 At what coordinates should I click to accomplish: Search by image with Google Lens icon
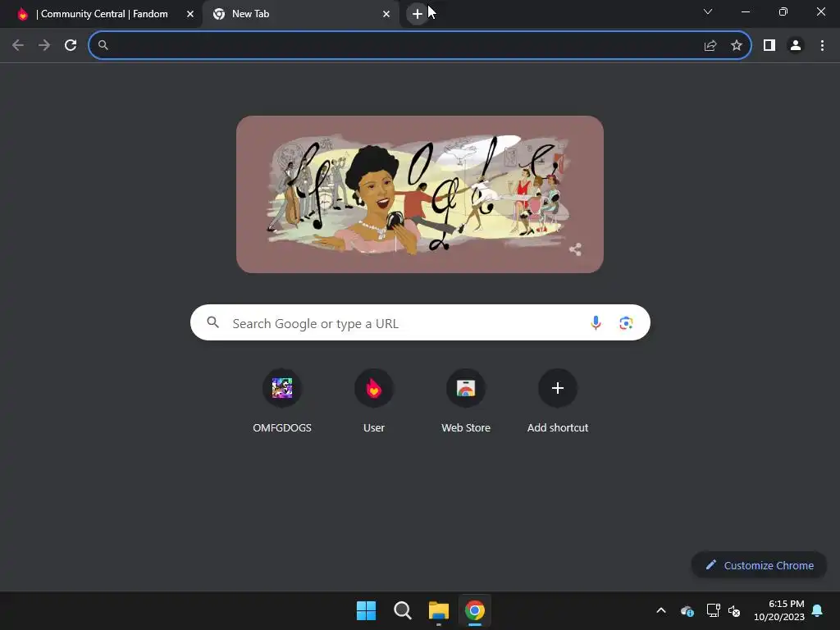pos(626,323)
